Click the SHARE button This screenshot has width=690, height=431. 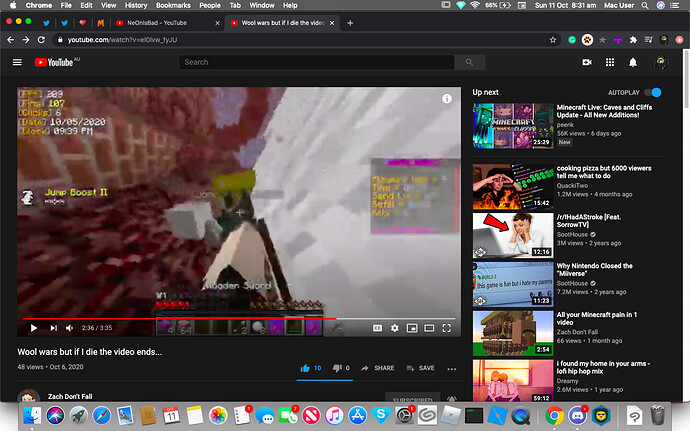[378, 368]
